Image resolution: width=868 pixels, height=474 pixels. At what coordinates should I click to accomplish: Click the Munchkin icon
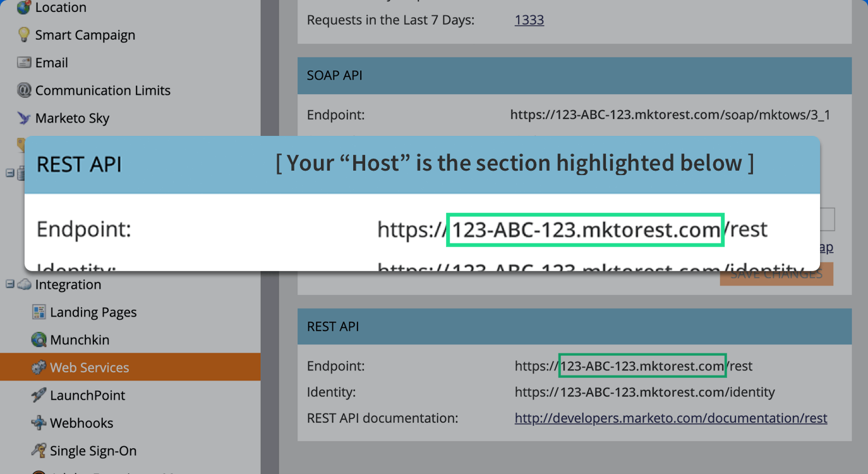(39, 340)
